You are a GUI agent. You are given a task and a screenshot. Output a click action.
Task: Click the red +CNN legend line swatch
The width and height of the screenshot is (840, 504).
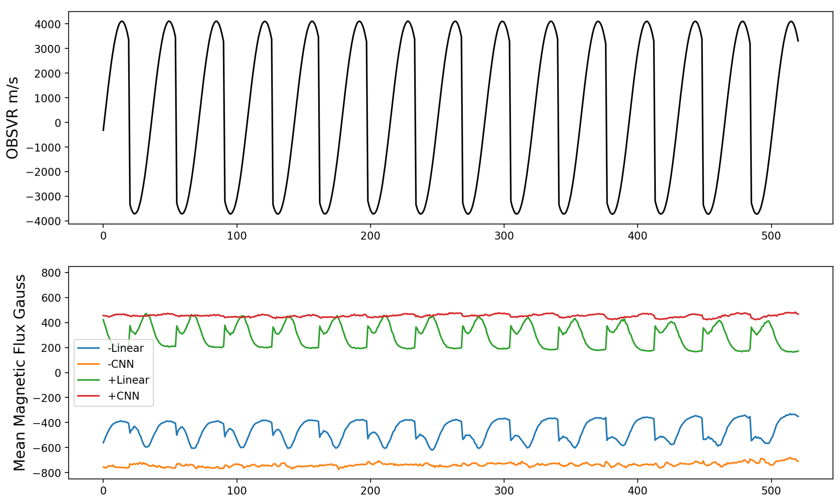pos(88,396)
